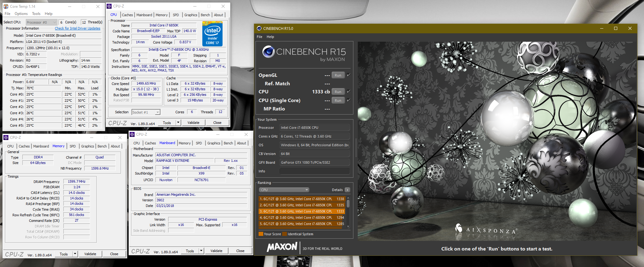Image resolution: width=644 pixels, height=267 pixels.
Task: Select ranking entry 1 with score 1338
Action: point(302,199)
